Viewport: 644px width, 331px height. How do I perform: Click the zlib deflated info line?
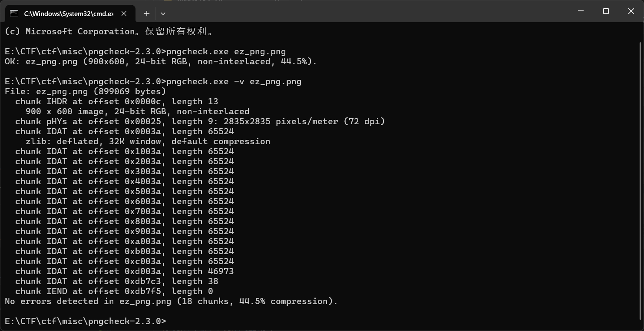(148, 142)
